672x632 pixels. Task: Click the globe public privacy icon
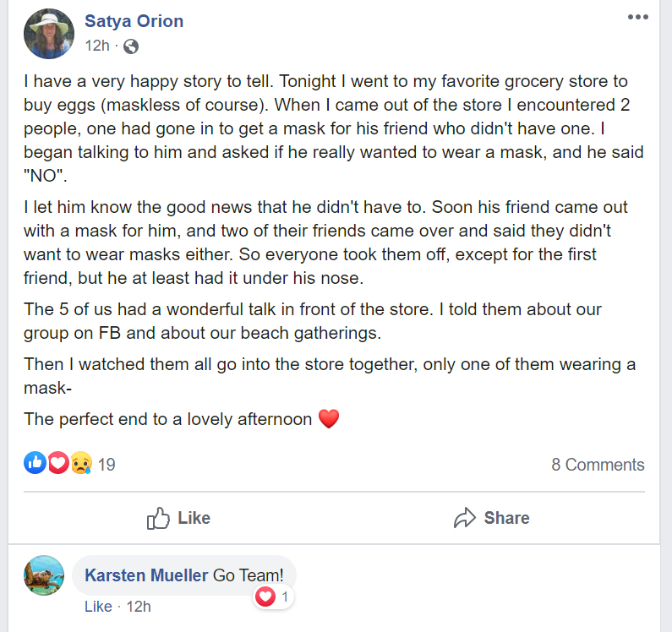tap(131, 46)
